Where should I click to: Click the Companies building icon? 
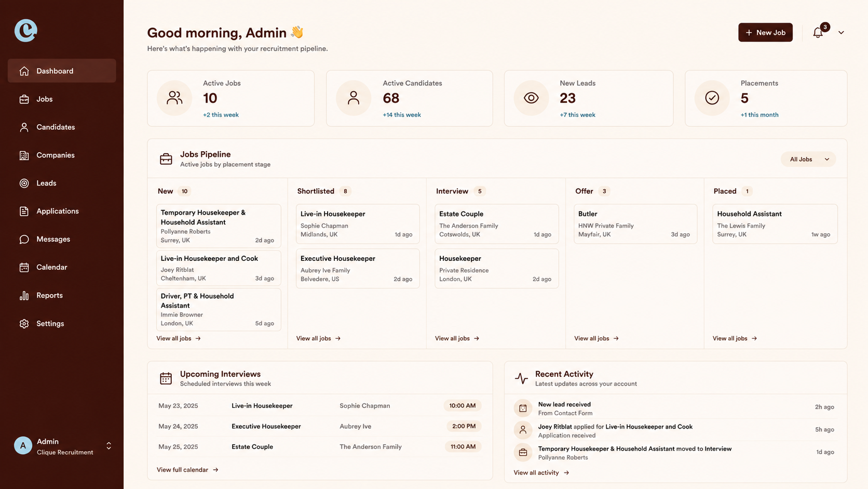pos(24,155)
